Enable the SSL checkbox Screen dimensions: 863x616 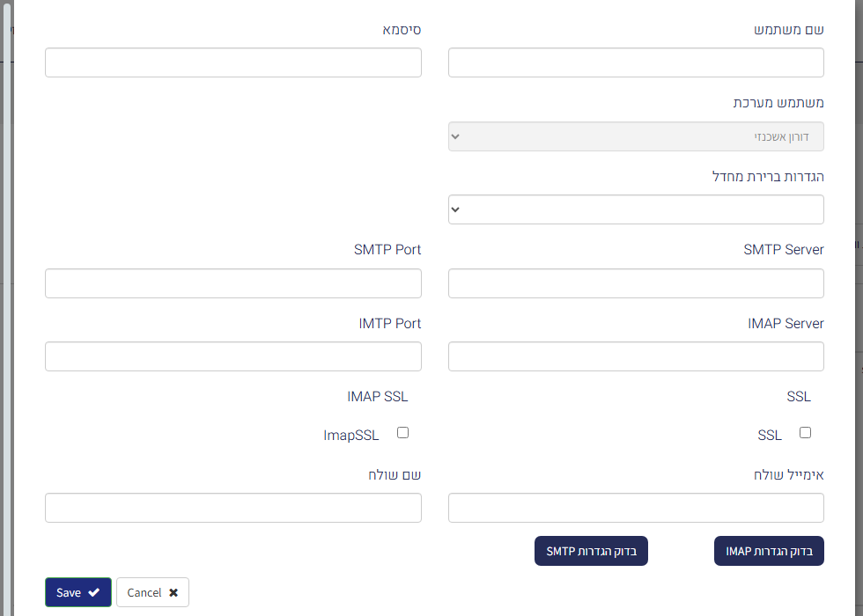point(805,433)
